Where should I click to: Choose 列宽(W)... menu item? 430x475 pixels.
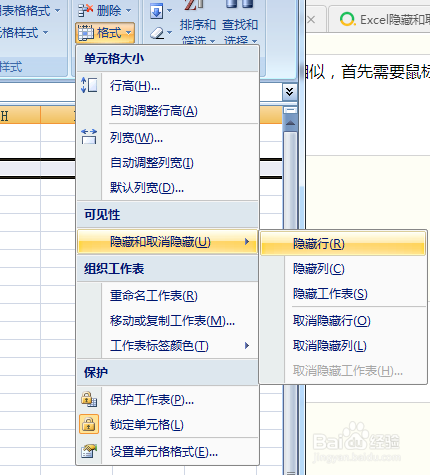click(168, 138)
